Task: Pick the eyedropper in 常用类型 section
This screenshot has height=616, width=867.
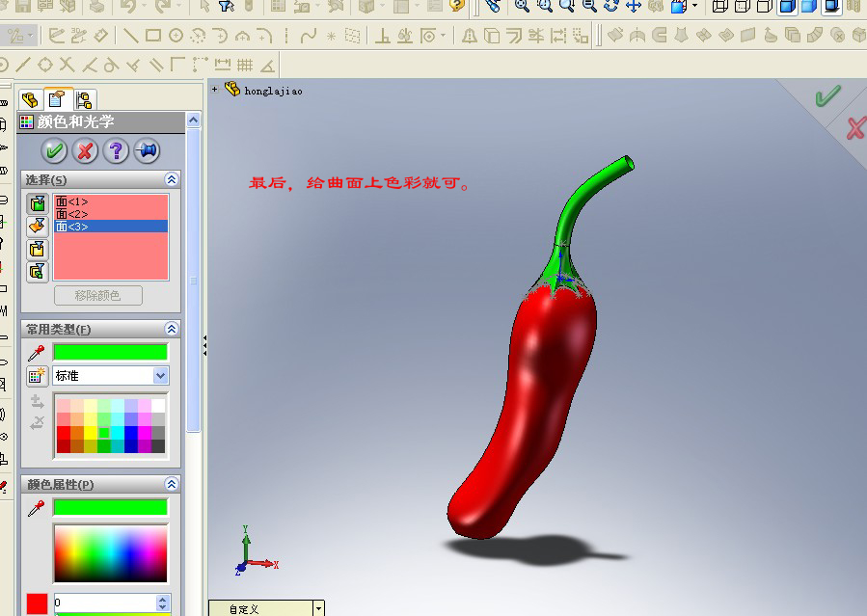Action: [x=37, y=353]
